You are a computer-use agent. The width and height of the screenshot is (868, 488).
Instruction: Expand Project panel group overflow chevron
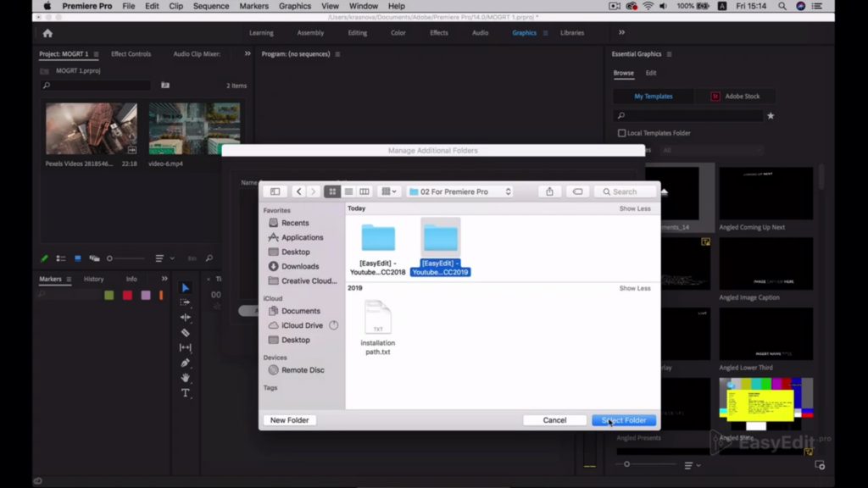[248, 53]
